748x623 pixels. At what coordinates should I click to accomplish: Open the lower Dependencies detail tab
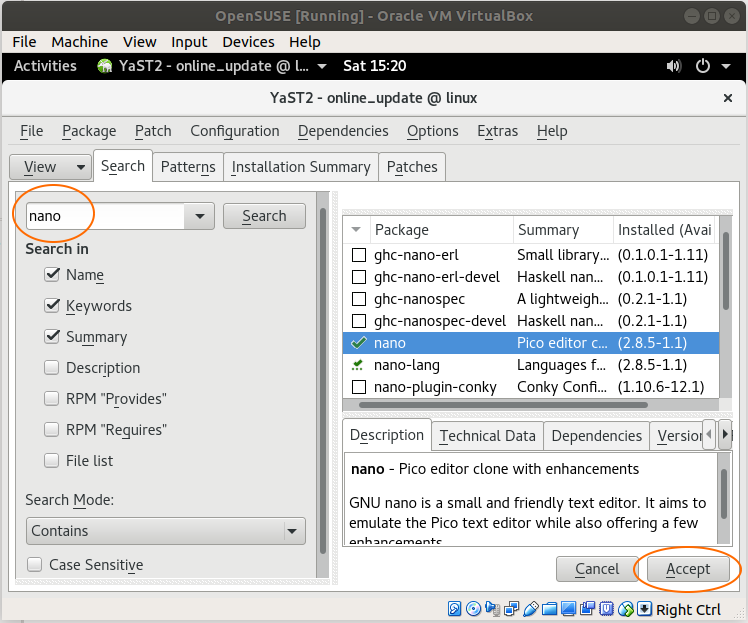596,436
